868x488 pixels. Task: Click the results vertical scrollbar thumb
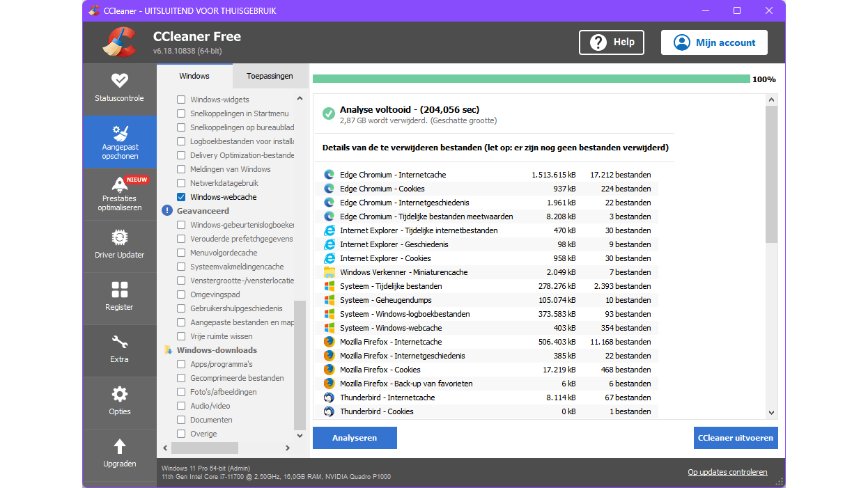[771, 175]
